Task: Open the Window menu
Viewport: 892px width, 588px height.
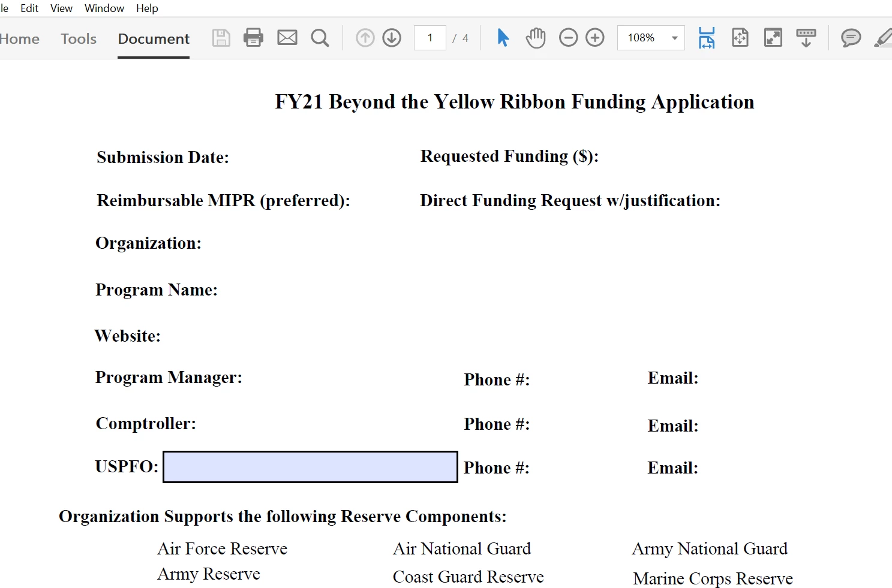Action: coord(104,8)
